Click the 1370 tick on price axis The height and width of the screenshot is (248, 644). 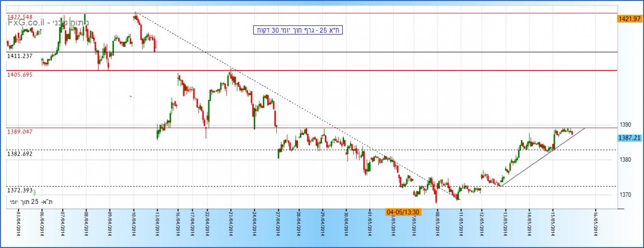coord(625,195)
